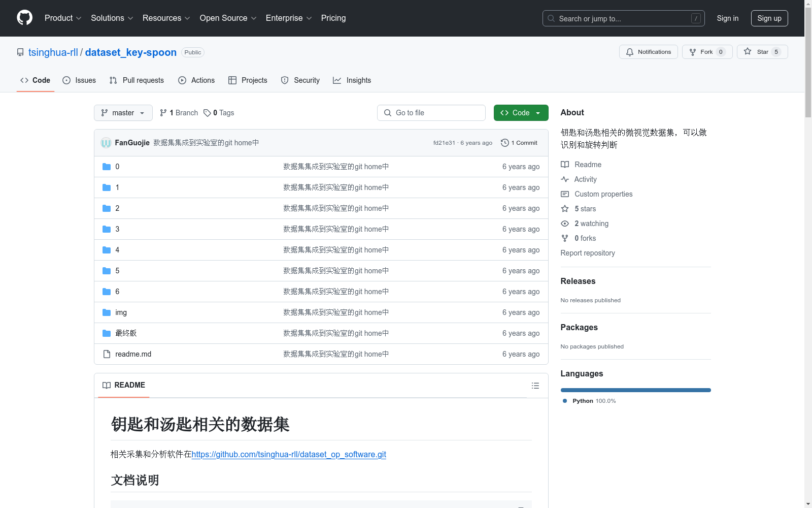Click FanGuojie's avatar icon
This screenshot has height=508, width=812.
pos(106,143)
